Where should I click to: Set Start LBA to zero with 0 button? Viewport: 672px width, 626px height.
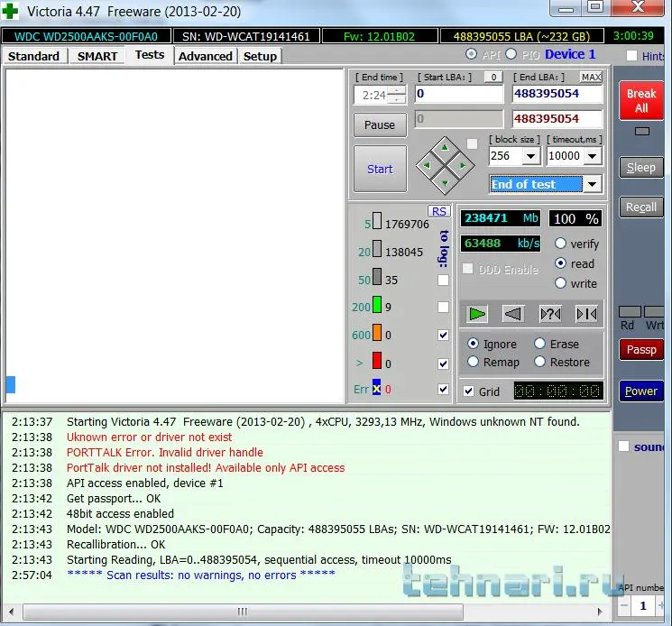pos(493,77)
